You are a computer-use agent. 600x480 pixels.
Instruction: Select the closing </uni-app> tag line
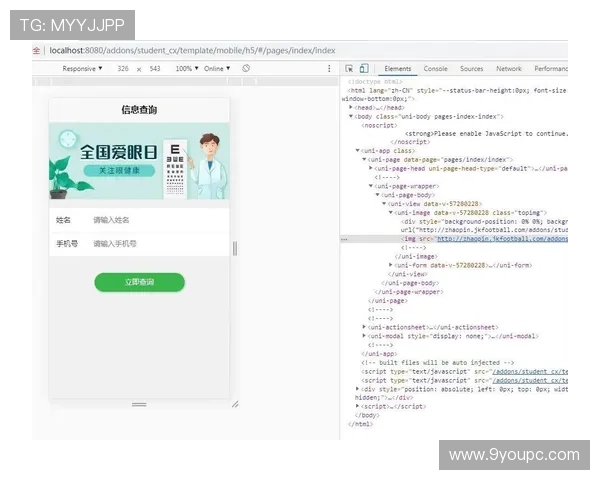coord(379,354)
